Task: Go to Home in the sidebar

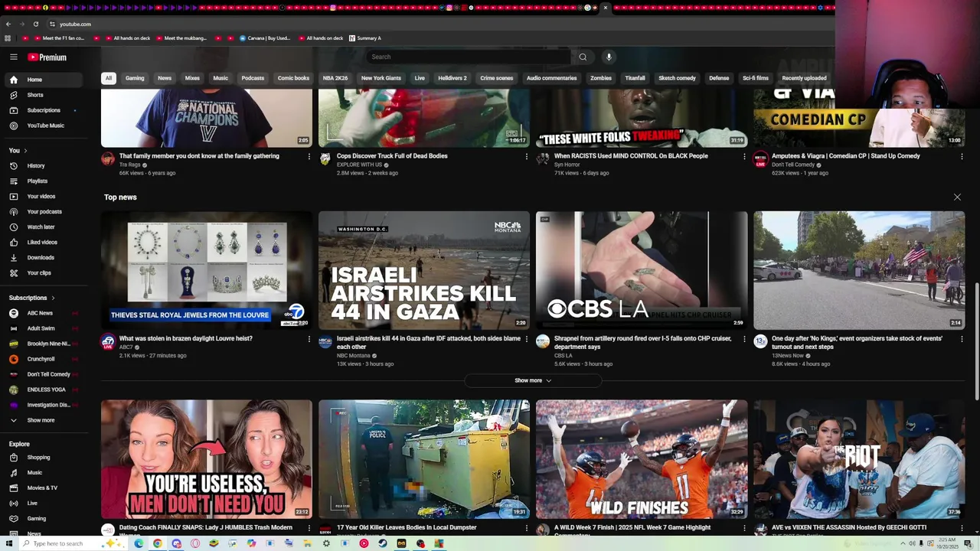Action: point(42,80)
